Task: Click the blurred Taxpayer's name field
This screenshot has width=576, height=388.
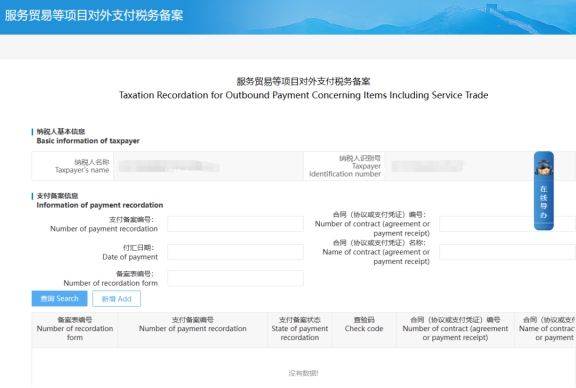Action: [x=208, y=166]
